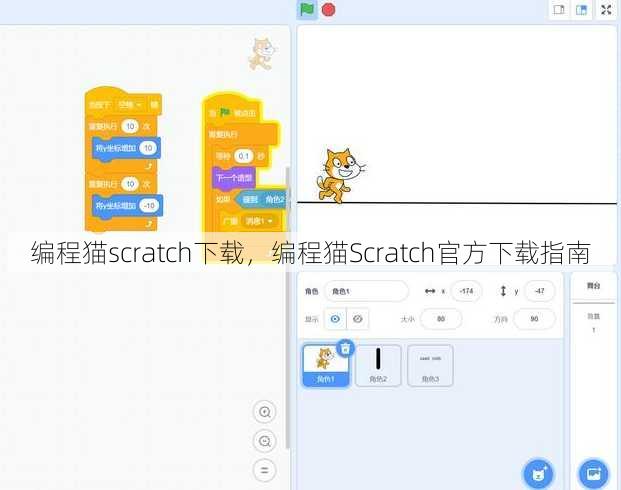This screenshot has height=490, width=621.
Task: Open the choose a backdrop button
Action: 593,474
